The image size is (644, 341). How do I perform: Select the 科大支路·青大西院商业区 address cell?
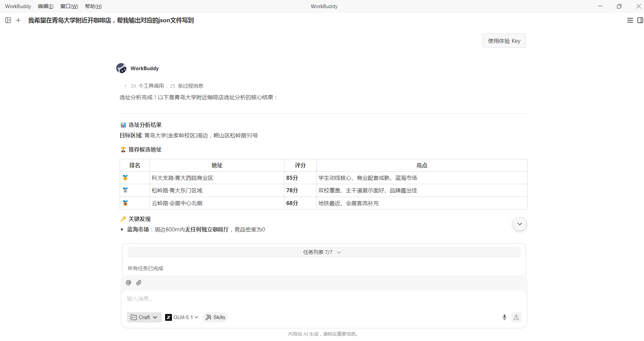(217, 178)
